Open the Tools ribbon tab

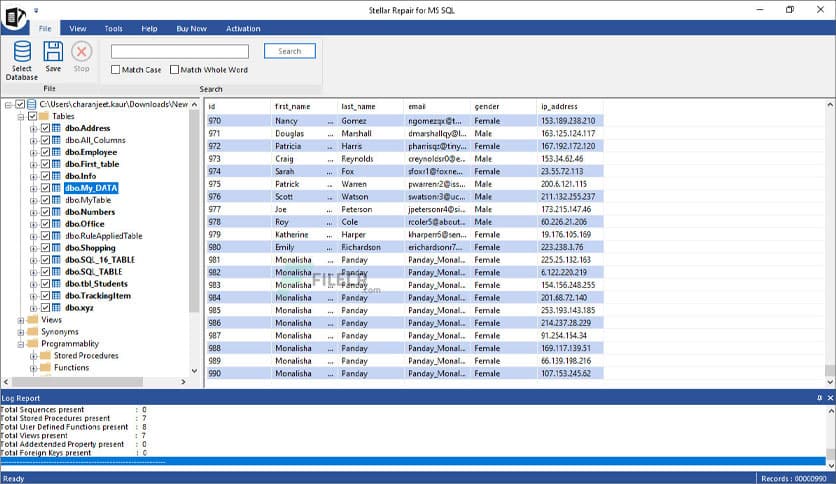coord(113,28)
